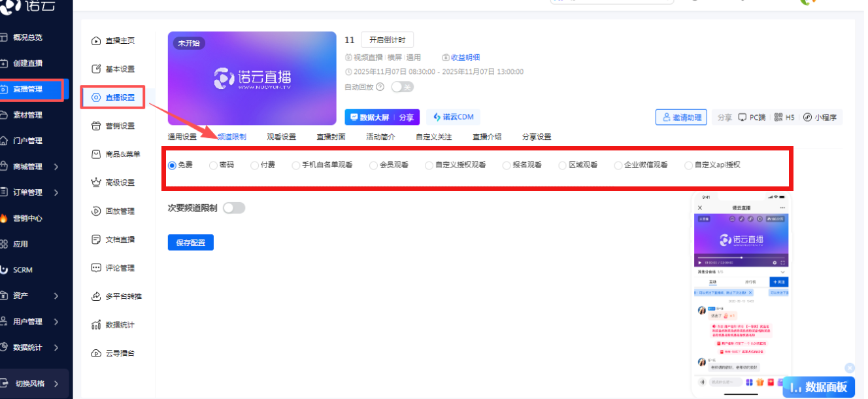Open 云导播台 in the live submenu
868x399 pixels.
click(113, 353)
